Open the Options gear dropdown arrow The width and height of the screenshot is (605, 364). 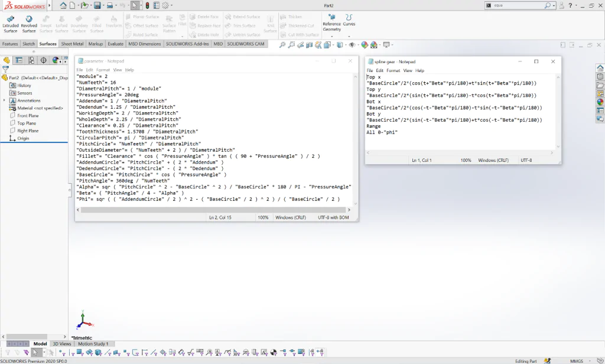[x=171, y=5]
